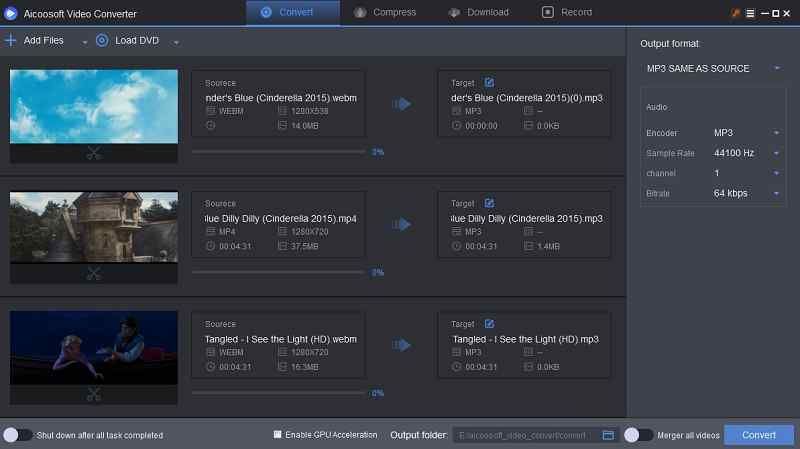Click source name 'lue Dilly Dilly (Cinderella 2015).mp4'
800x449 pixels.
pos(281,218)
